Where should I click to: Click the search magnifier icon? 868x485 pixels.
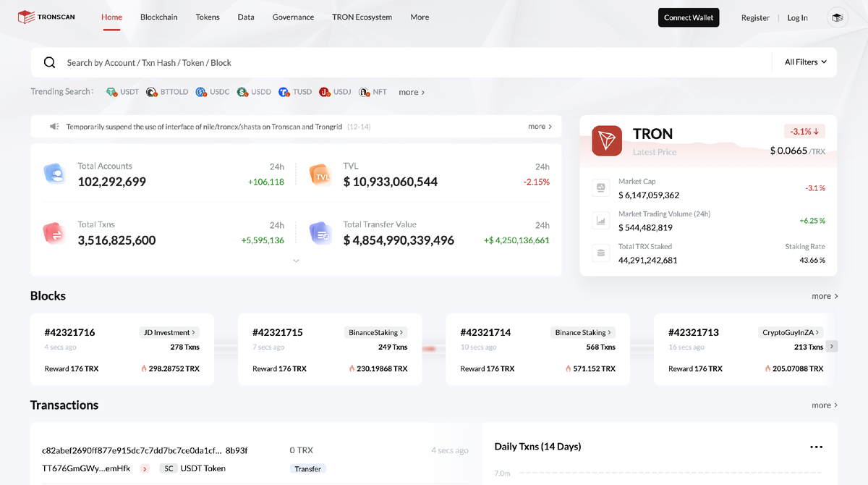pos(50,62)
